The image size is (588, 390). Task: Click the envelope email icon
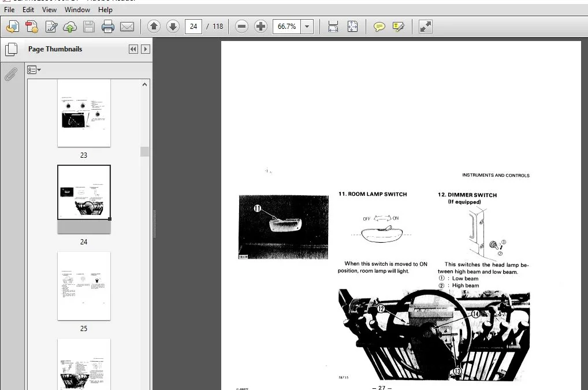click(x=127, y=27)
